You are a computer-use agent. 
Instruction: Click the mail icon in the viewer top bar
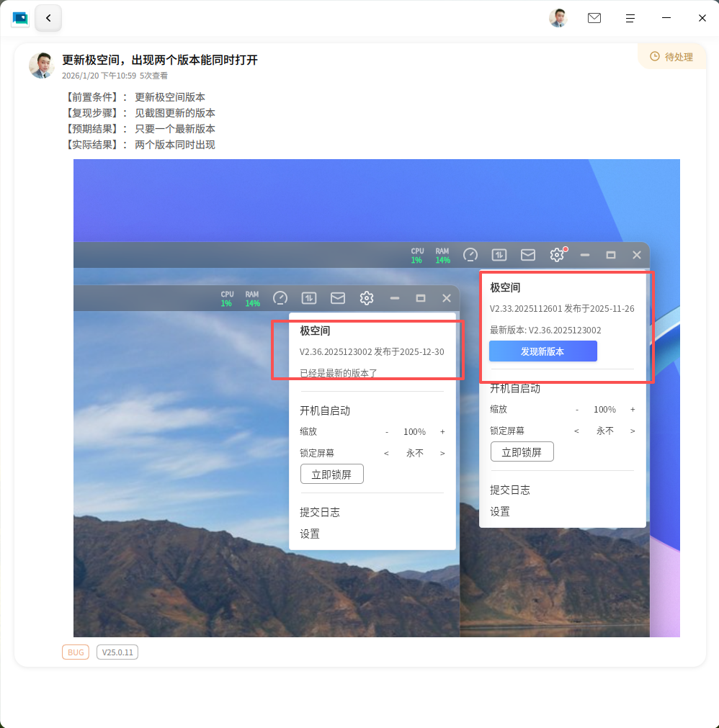[x=594, y=18]
